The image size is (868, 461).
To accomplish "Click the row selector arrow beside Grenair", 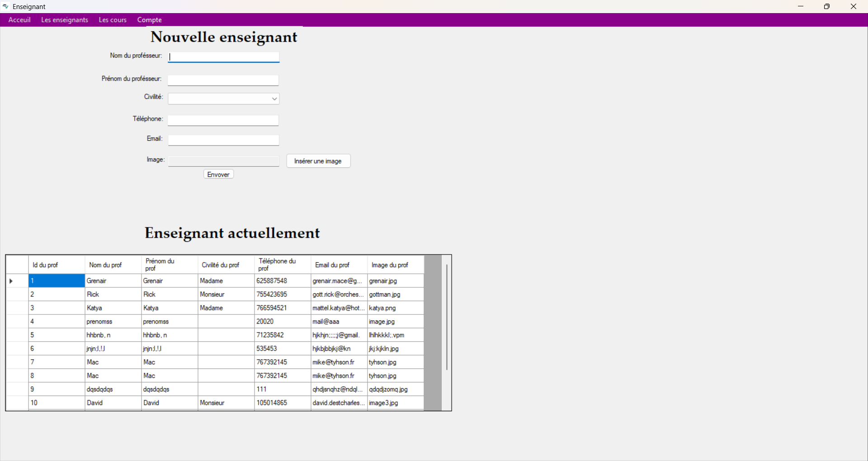I will pos(10,281).
